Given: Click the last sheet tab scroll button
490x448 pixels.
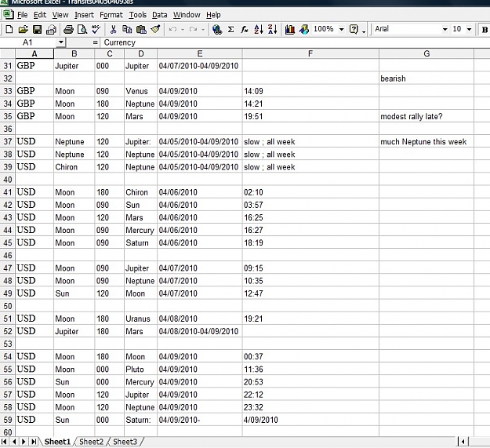Looking at the screenshot, I should [34, 442].
